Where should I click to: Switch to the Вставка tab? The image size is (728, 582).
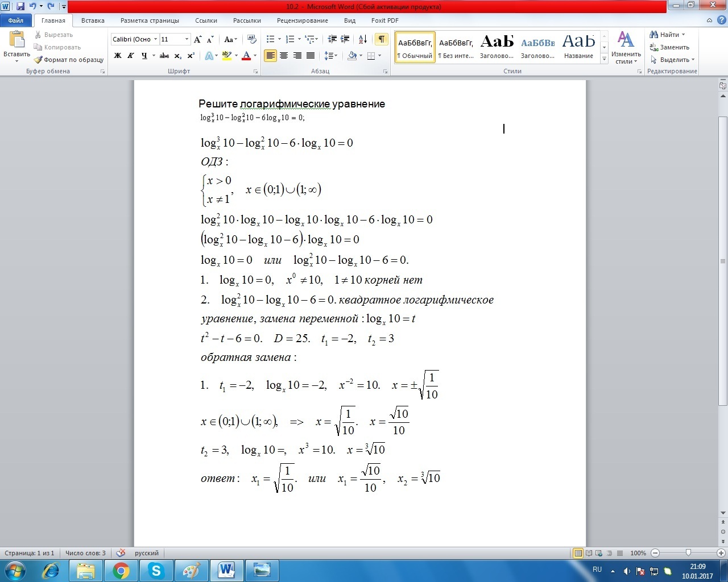pyautogui.click(x=93, y=20)
